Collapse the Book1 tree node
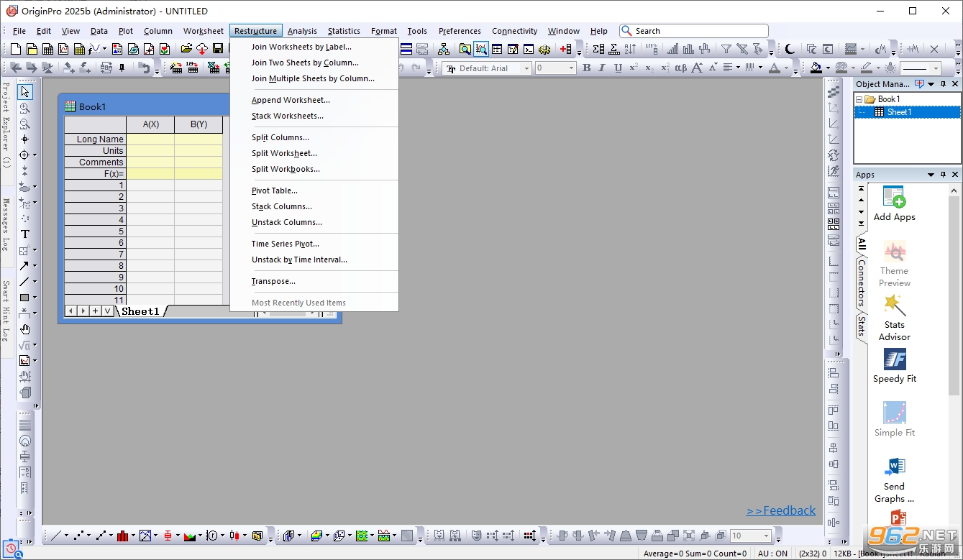 (x=859, y=99)
